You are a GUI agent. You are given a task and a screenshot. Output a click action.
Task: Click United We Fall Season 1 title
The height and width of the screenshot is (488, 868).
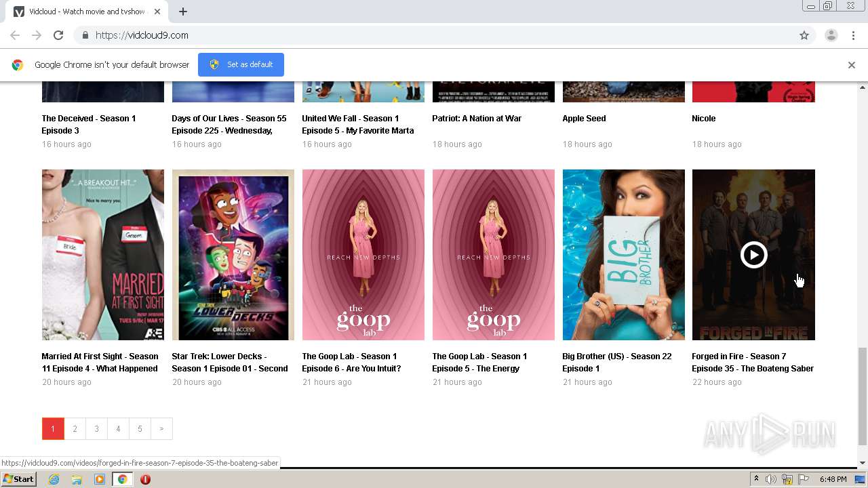358,124
